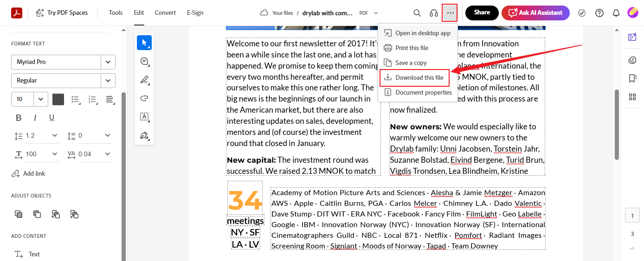Collapse page navigation with the up chevron
The height and width of the screenshot is (261, 644).
click(632, 249)
